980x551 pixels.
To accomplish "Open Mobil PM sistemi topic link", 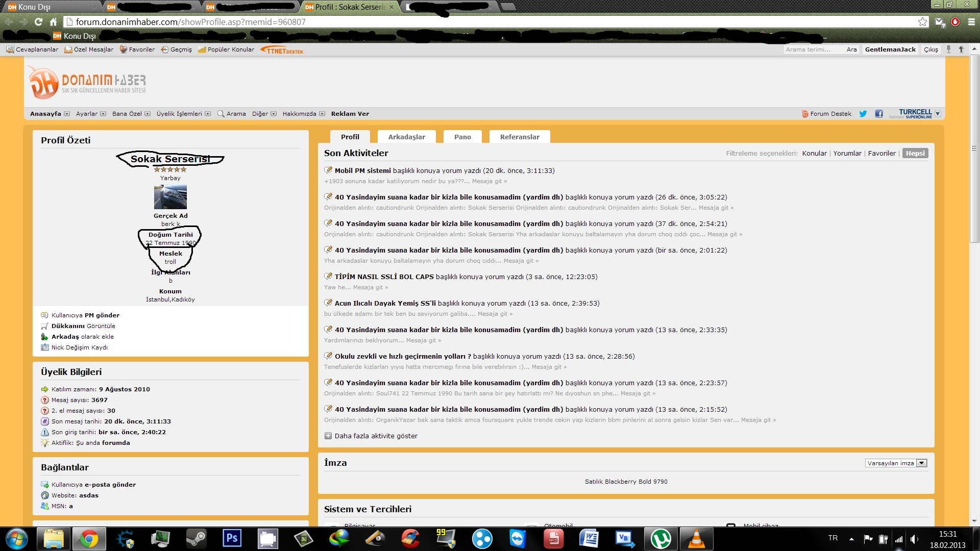I will pos(363,170).
